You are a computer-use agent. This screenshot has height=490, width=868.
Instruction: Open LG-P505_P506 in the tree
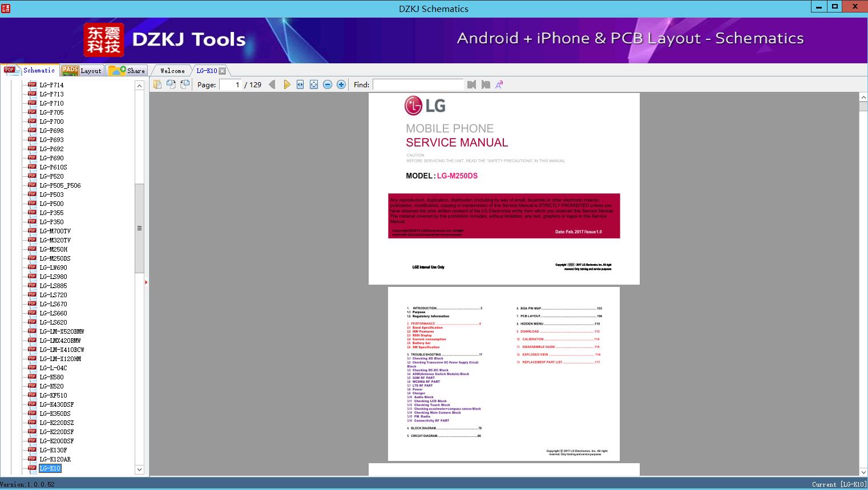point(60,185)
